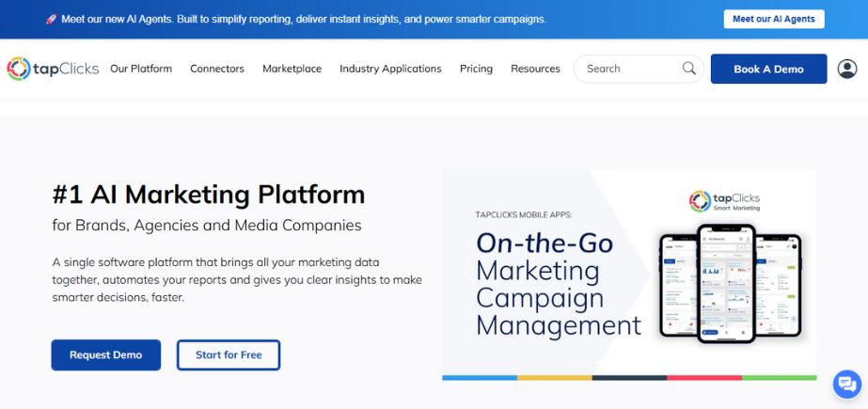Go to the Pricing page

pyautogui.click(x=476, y=69)
